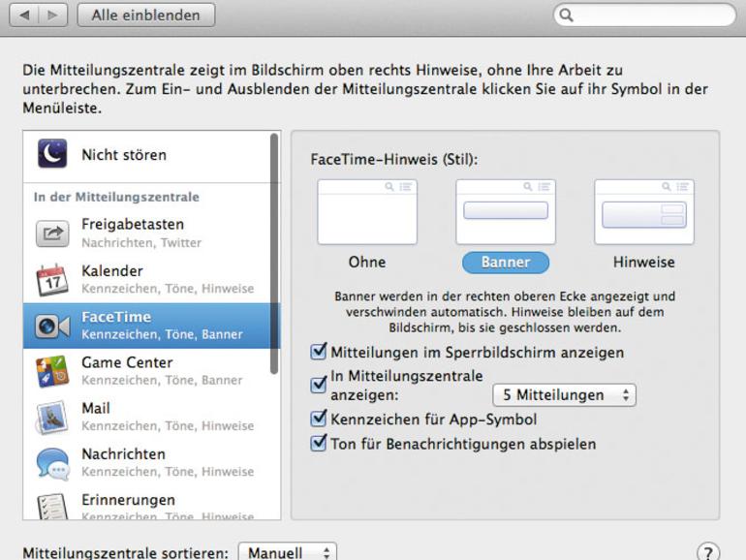Click the back navigation arrow
Screen dimensions: 746x560
pyautogui.click(x=24, y=16)
